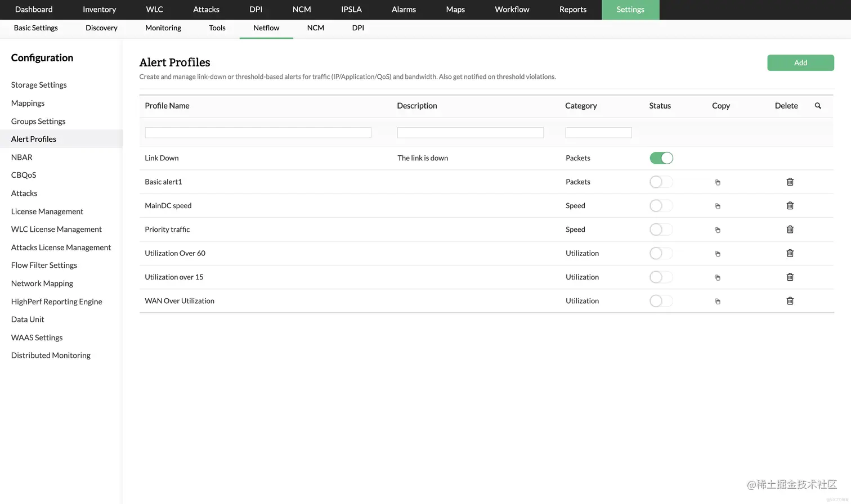Image resolution: width=851 pixels, height=504 pixels.
Task: Open Attacks in configuration sidebar
Action: point(24,193)
